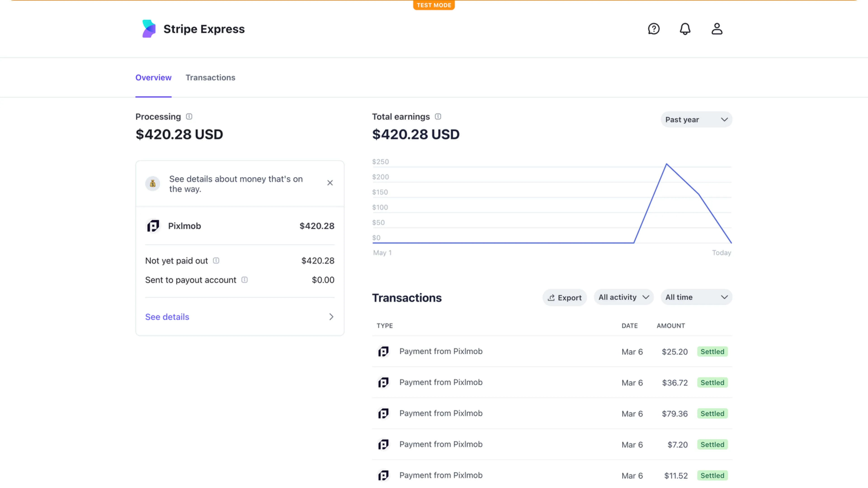Screen dimensions: 868x488
Task: Click Settled badge on $11.52 row
Action: click(712, 476)
